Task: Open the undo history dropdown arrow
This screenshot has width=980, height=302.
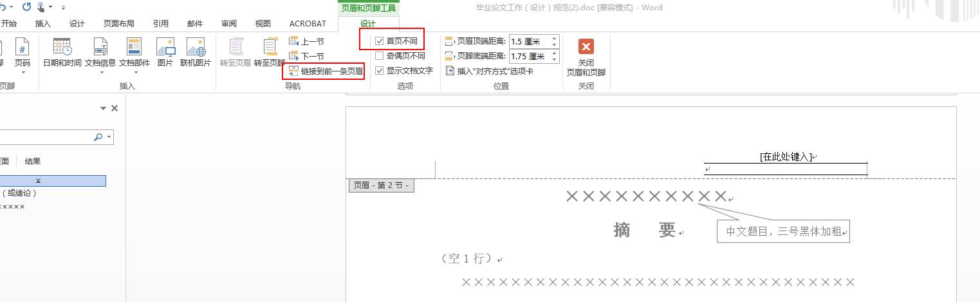Action: 10,8
